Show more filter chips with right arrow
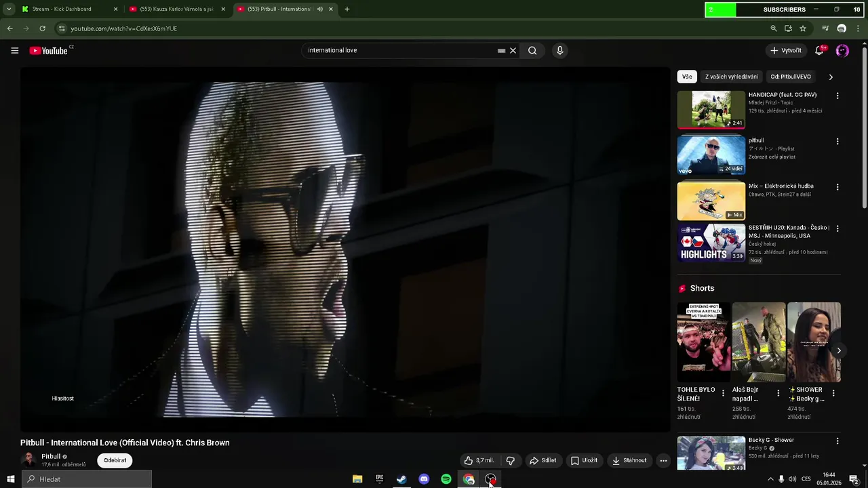The width and height of the screenshot is (868, 488). pos(831,77)
